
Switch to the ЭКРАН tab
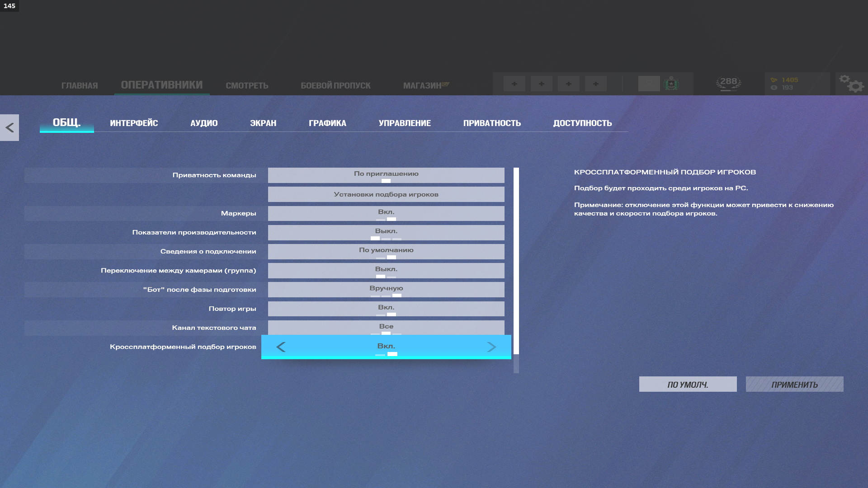(263, 123)
